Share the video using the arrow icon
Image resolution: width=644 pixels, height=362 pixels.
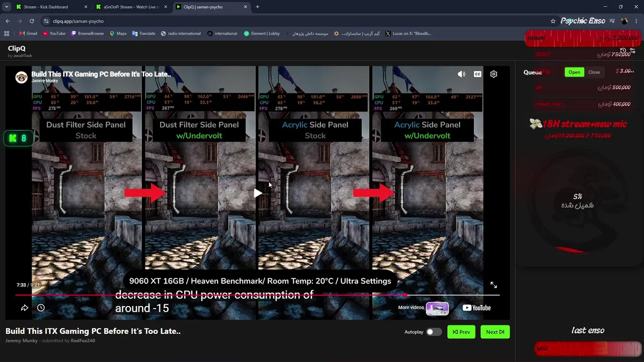tap(24, 308)
